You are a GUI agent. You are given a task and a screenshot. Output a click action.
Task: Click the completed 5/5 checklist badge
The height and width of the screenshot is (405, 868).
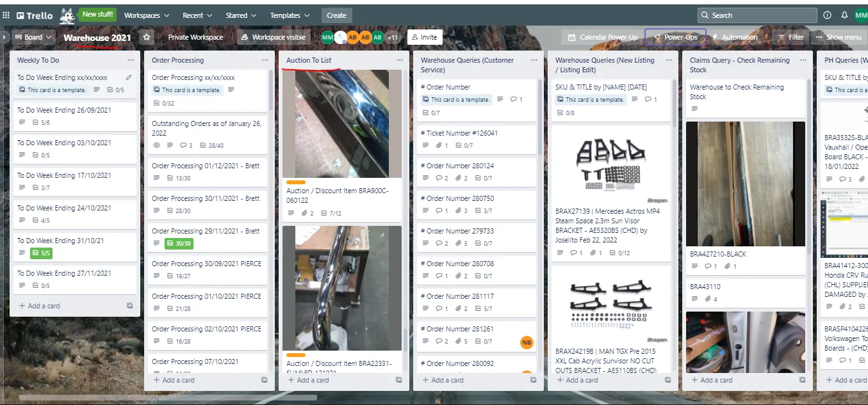click(42, 253)
